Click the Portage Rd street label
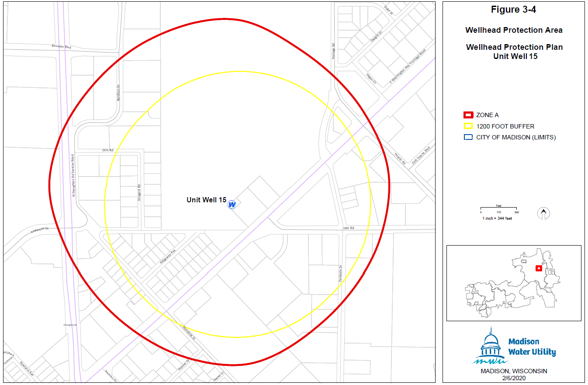The height and width of the screenshot is (385, 588). [x=333, y=51]
